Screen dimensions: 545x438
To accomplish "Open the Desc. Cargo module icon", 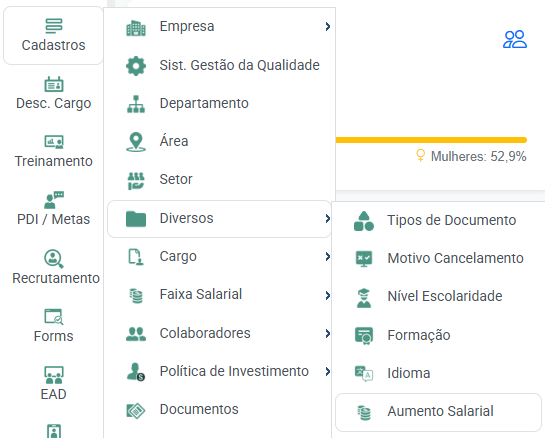I will click(54, 84).
